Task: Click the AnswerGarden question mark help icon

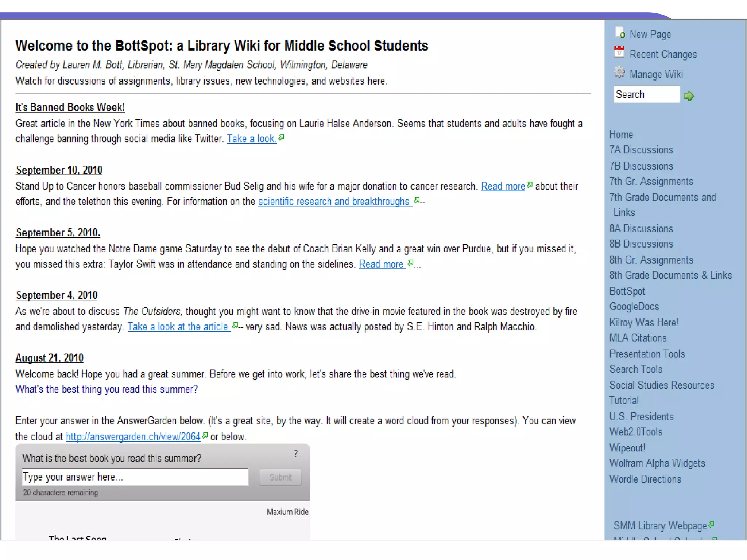Action: [x=296, y=453]
